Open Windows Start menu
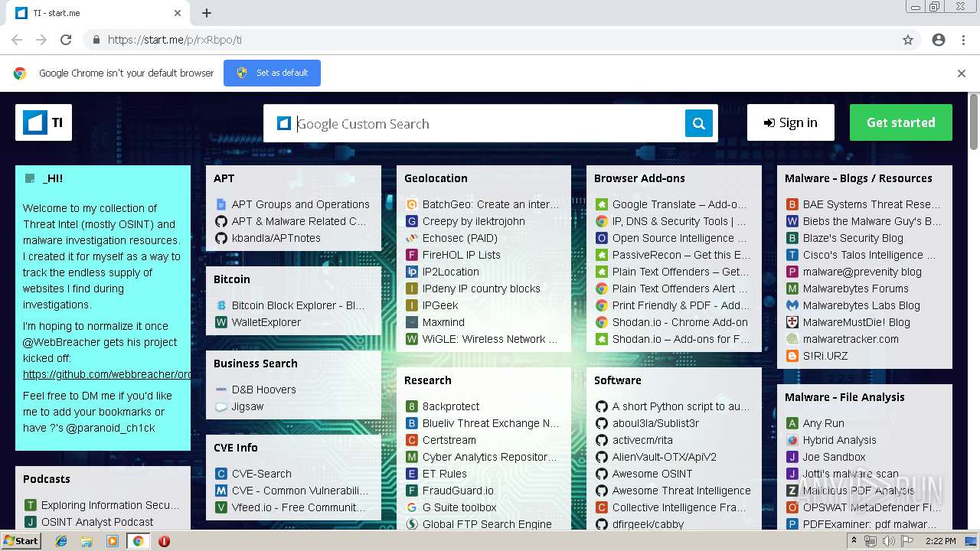 click(21, 540)
